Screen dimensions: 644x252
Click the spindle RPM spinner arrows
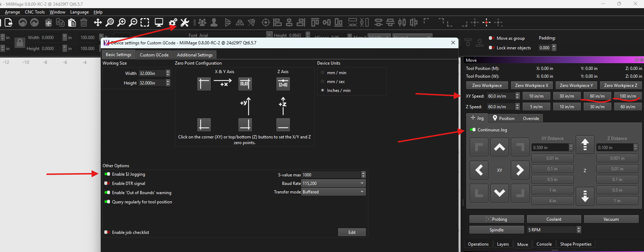[579, 230]
